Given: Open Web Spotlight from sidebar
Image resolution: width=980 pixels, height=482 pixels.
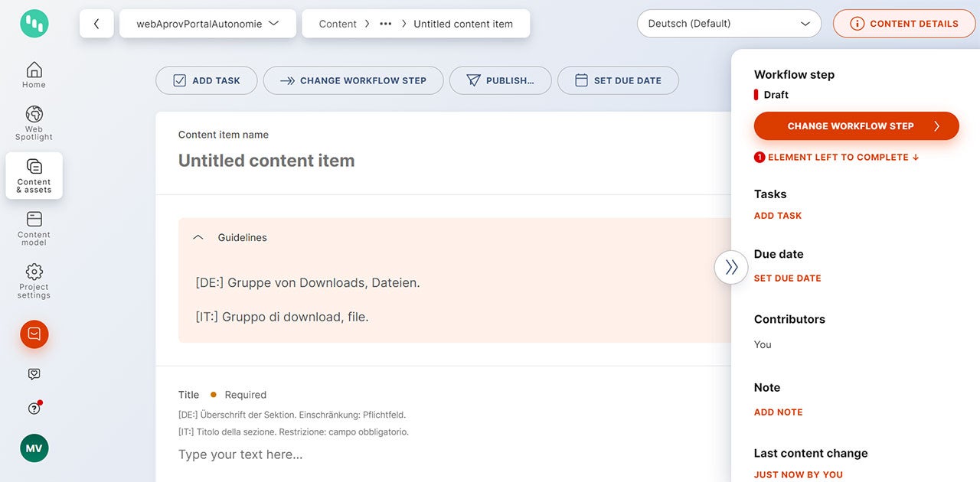Looking at the screenshot, I should [x=34, y=122].
